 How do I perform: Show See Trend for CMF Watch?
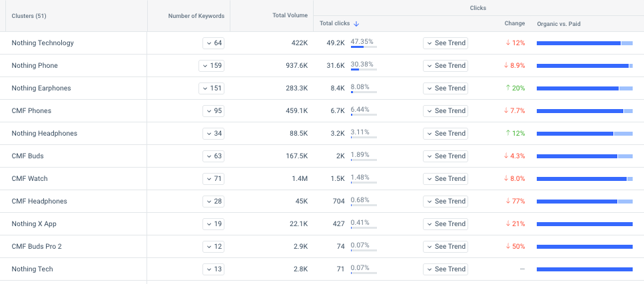click(446, 178)
